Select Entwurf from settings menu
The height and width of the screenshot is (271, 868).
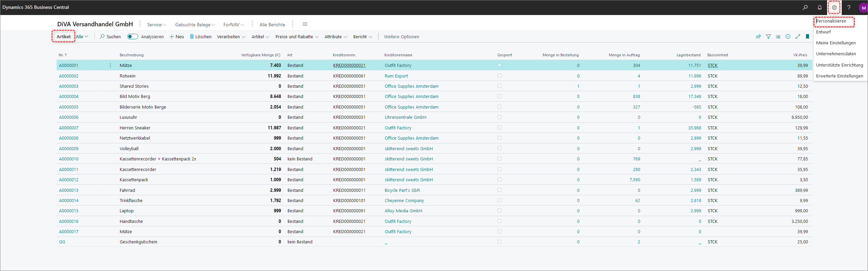pyautogui.click(x=824, y=32)
